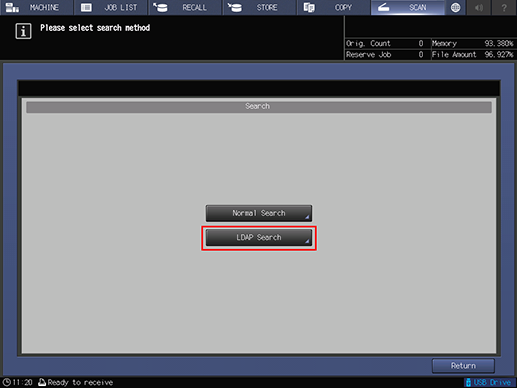Open the MACHINE tab
The height and width of the screenshot is (388, 517).
[36, 7]
